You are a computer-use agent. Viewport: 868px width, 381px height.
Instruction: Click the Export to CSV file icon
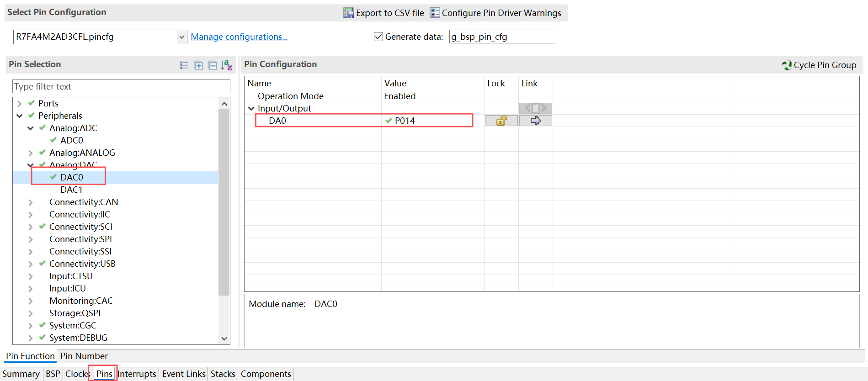pos(349,13)
